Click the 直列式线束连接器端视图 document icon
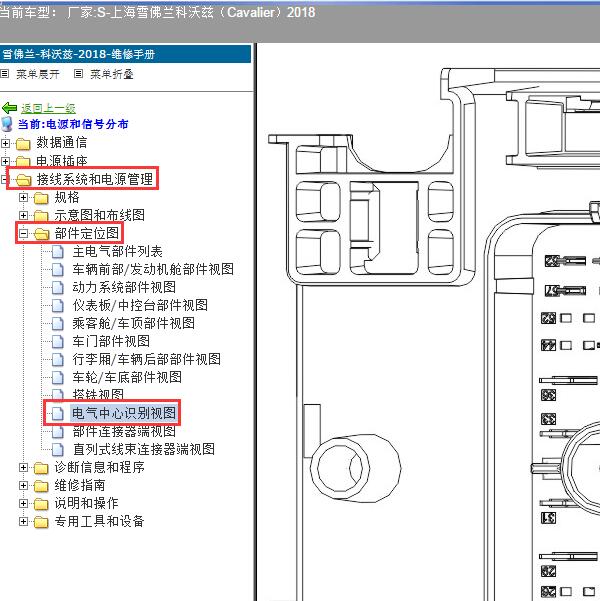This screenshot has height=601, width=600. point(58,449)
